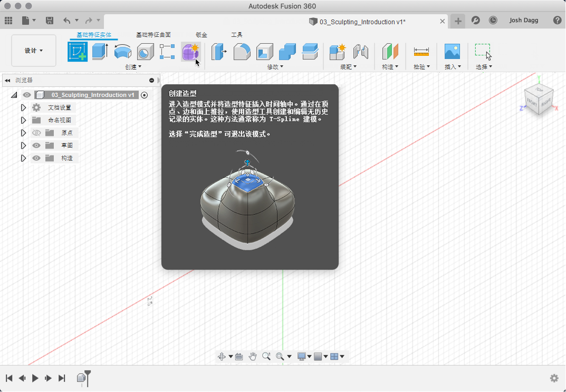The image size is (566, 392).
Task: Open the 构造 toolbar dropdown menu
Action: click(x=390, y=67)
